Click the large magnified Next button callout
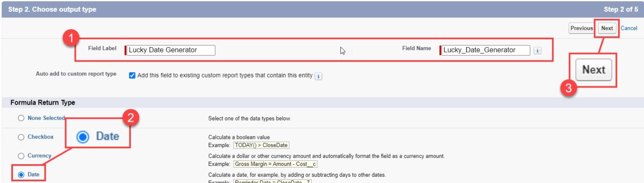The height and width of the screenshot is (183, 644). click(x=593, y=70)
